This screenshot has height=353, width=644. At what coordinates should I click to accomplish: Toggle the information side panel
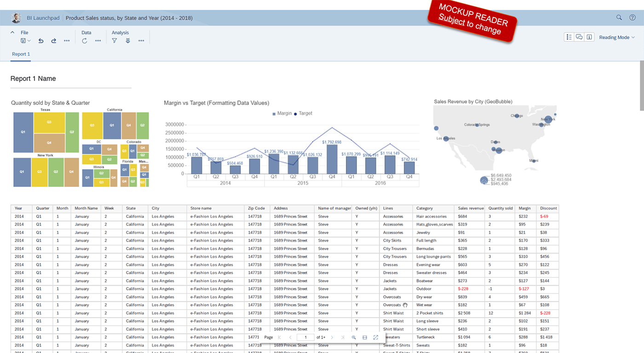coord(589,37)
